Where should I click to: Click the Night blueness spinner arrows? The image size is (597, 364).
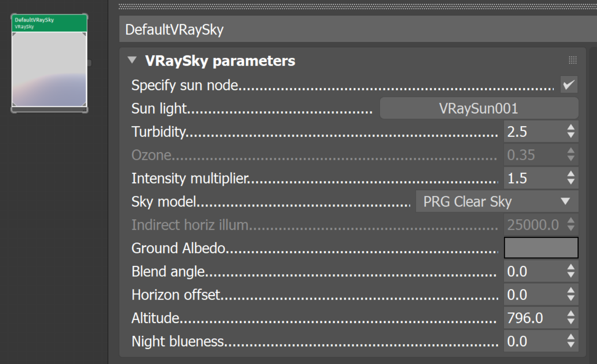pyautogui.click(x=571, y=341)
